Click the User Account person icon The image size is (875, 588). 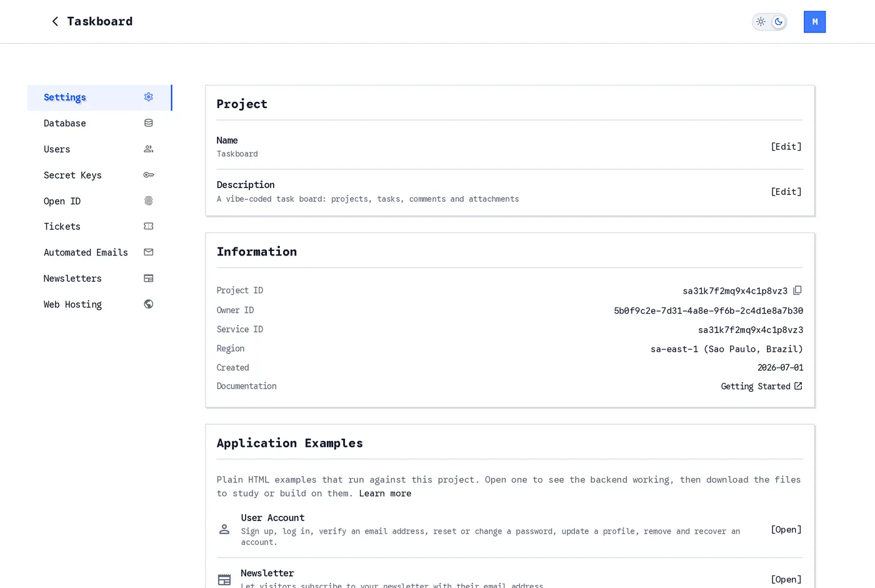(224, 529)
